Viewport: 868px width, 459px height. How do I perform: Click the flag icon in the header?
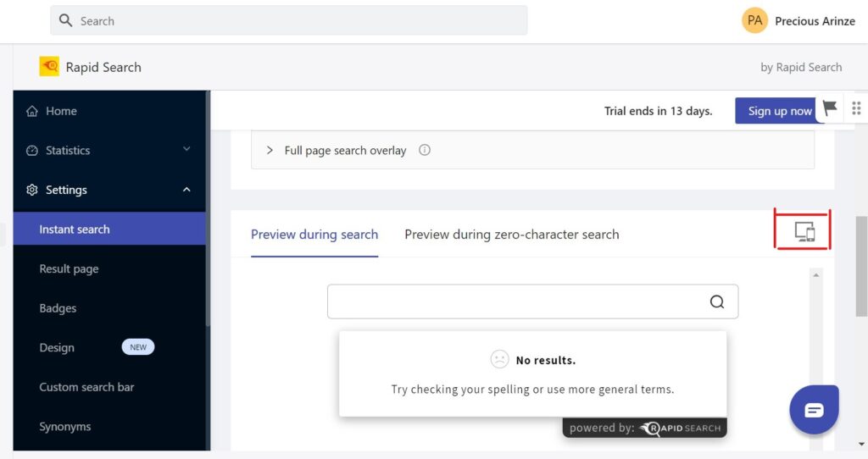(x=829, y=108)
